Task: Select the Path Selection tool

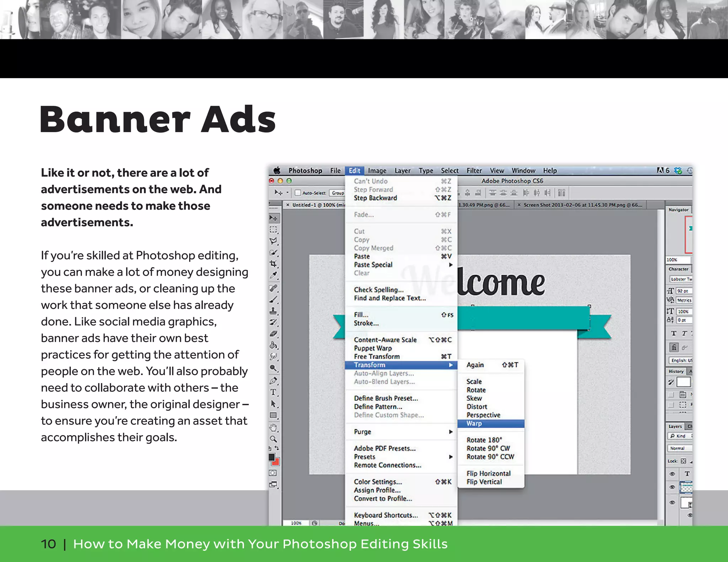Action: [274, 404]
